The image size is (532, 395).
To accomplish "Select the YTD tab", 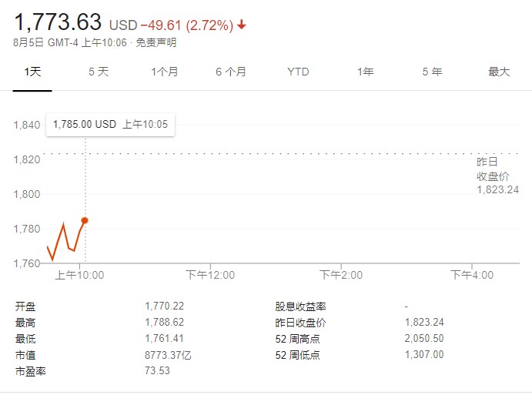I will tap(298, 72).
